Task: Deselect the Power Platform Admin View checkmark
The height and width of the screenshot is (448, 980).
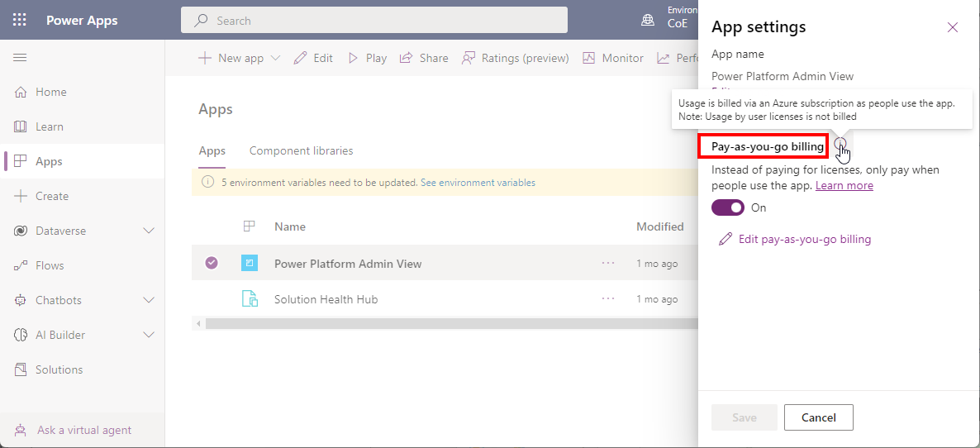Action: coord(212,263)
